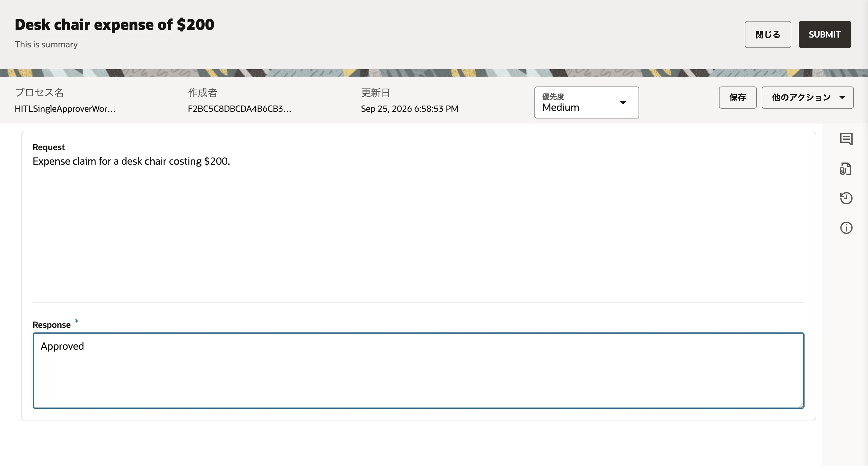The image size is (868, 466).
Task: Open the 優先度 Medium priority dropdown
Action: (x=586, y=102)
